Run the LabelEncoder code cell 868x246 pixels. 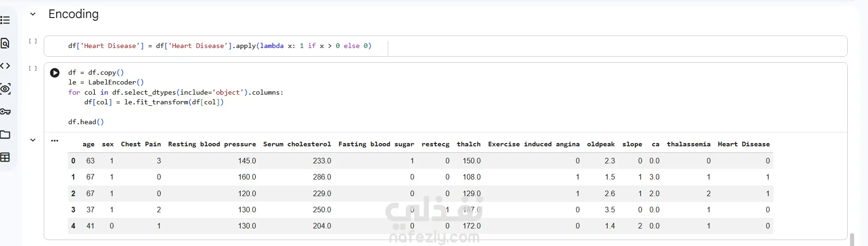55,73
